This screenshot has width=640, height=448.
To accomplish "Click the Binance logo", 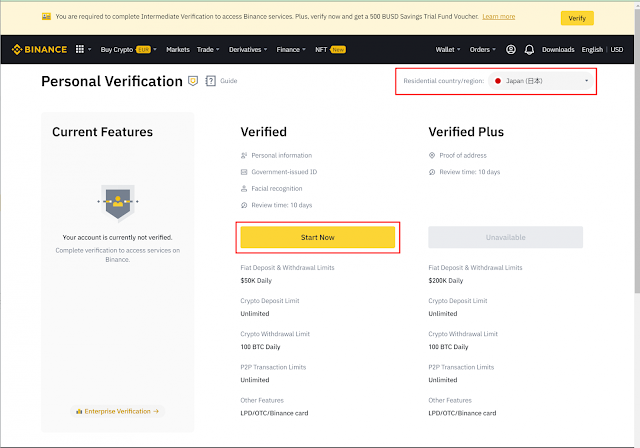I will [40, 49].
